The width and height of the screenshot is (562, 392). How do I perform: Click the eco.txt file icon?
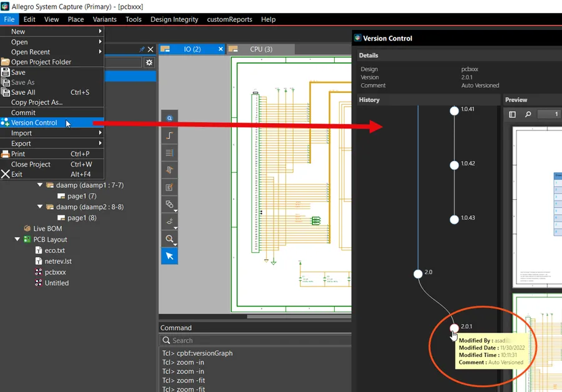click(39, 250)
